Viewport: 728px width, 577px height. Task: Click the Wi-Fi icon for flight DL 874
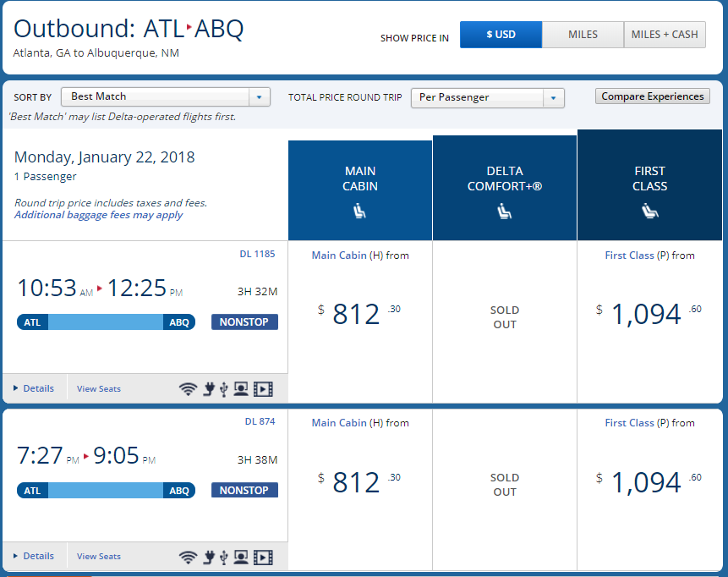point(188,557)
